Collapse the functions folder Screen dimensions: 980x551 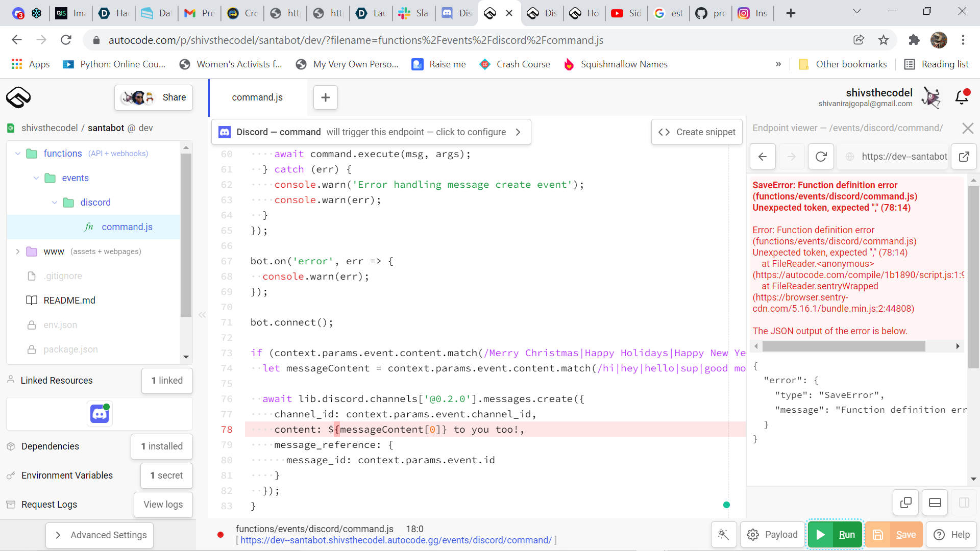tap(18, 154)
